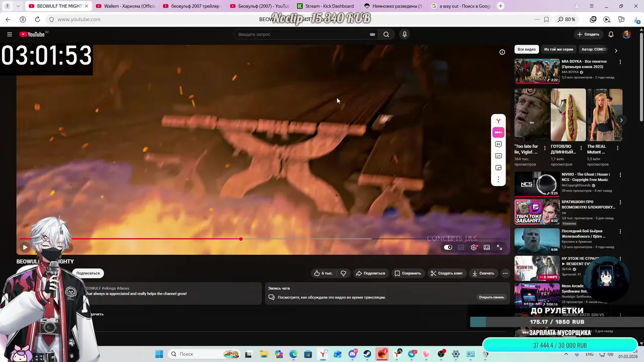This screenshot has height=362, width=644.
Task: Open player settings gear
Action: pyautogui.click(x=473, y=247)
